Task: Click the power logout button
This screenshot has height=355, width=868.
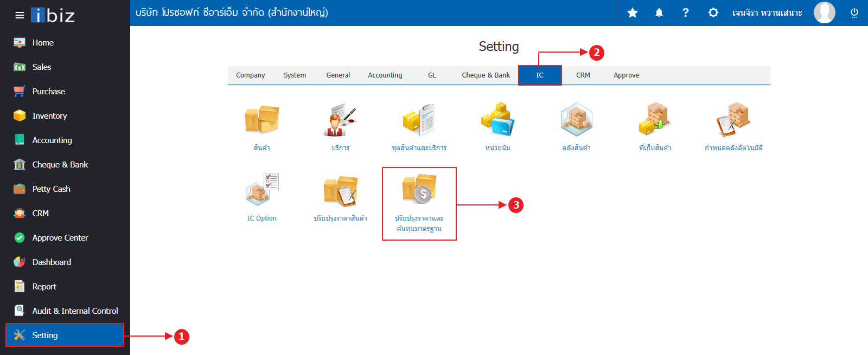Action: click(x=854, y=13)
